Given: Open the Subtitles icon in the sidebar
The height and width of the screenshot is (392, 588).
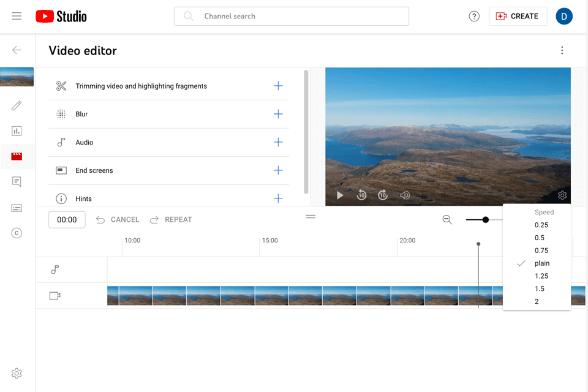Looking at the screenshot, I should (x=17, y=208).
